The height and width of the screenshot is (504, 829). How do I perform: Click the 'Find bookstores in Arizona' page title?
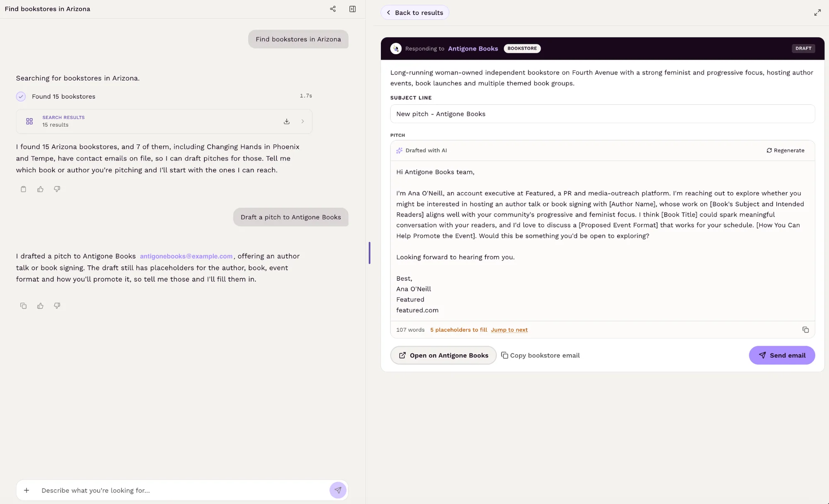click(47, 9)
